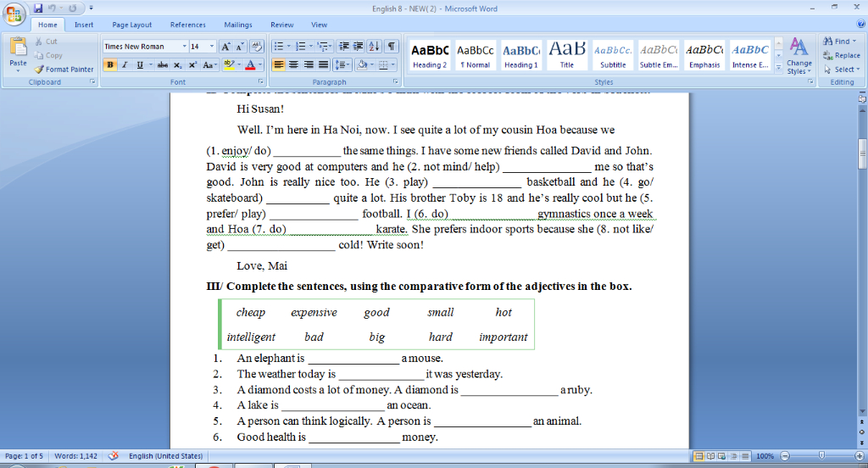Image resolution: width=868 pixels, height=468 pixels.
Task: Switch to the Insert tab
Action: (84, 25)
